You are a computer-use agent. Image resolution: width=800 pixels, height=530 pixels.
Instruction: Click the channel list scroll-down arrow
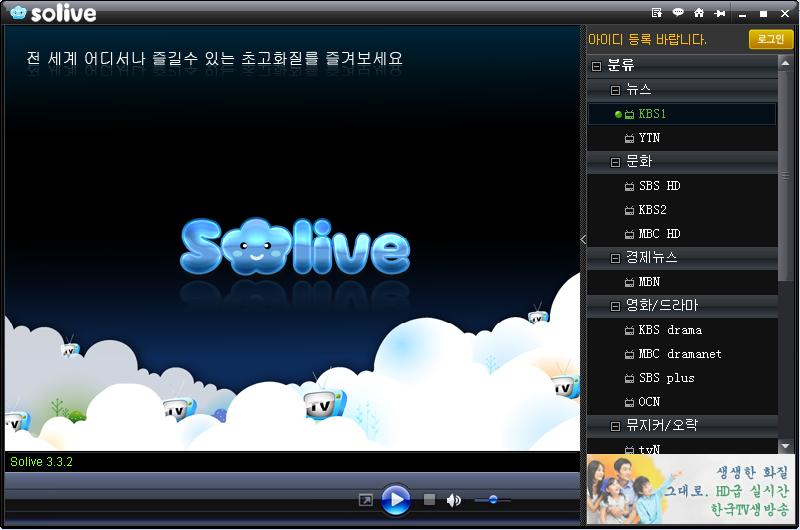pyautogui.click(x=785, y=446)
